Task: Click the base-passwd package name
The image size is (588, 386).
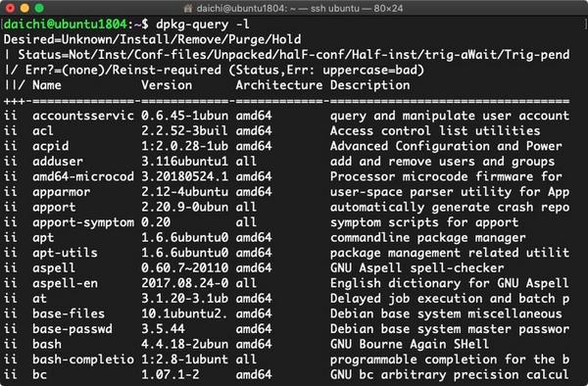Action: click(x=72, y=329)
